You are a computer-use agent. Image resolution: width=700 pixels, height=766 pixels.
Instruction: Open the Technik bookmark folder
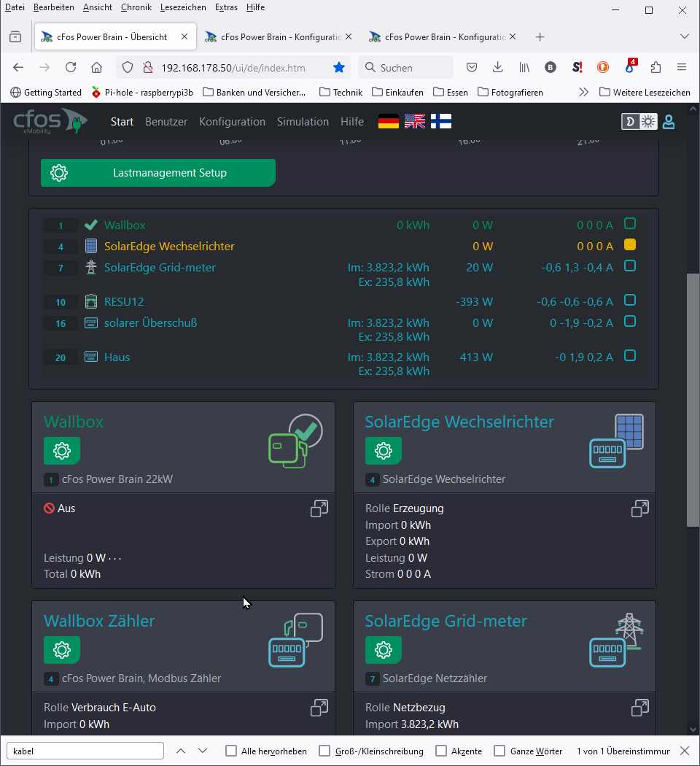[x=341, y=93]
